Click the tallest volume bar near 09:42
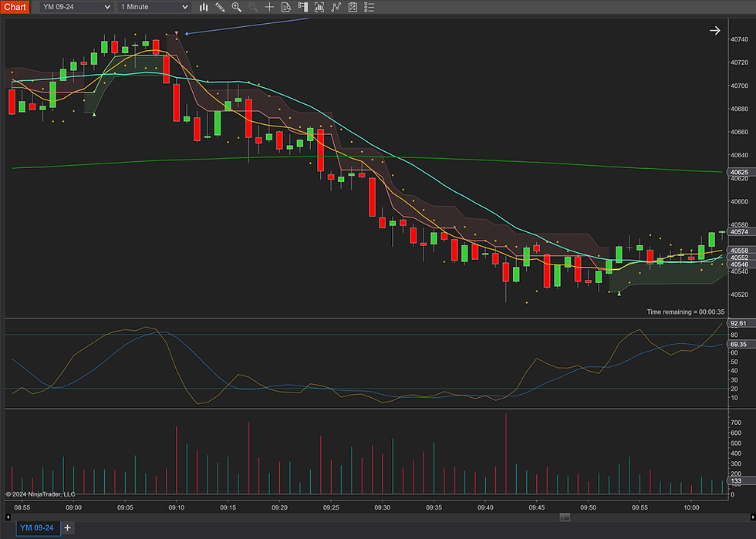This screenshot has height=539, width=756. (506, 453)
